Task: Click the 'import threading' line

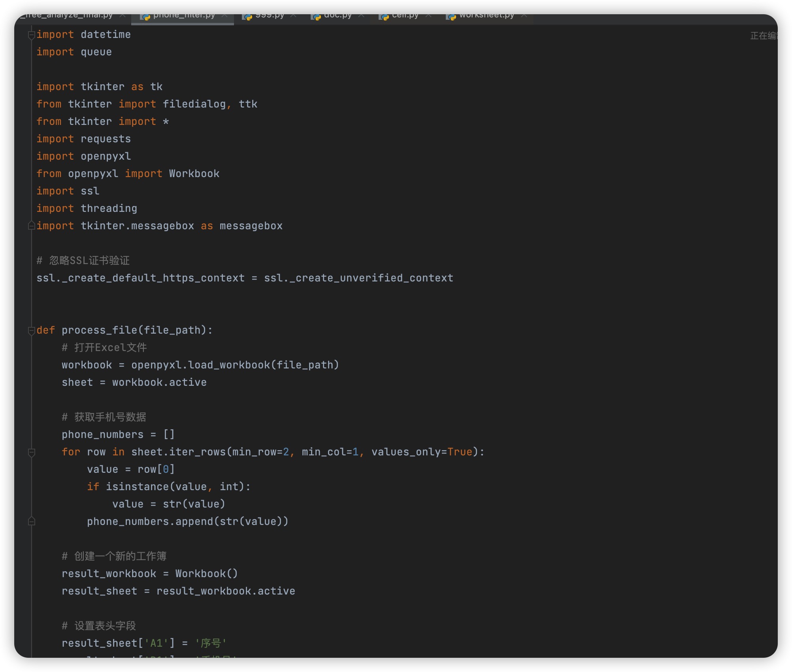Action: pos(87,209)
